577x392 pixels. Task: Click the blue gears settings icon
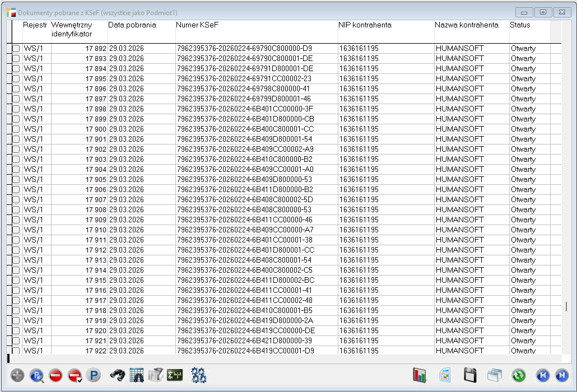(x=199, y=375)
